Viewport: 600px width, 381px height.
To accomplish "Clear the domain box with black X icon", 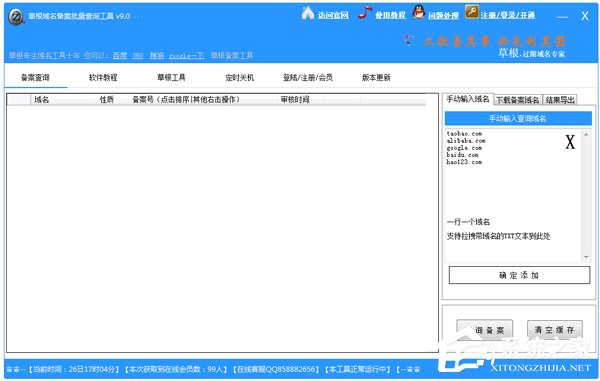I will (570, 142).
